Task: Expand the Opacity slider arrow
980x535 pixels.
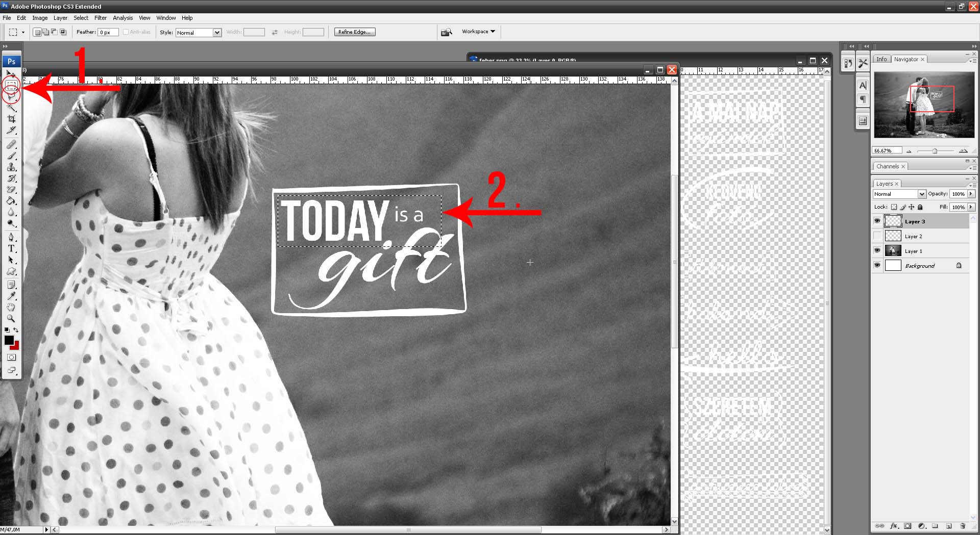Action: [971, 194]
